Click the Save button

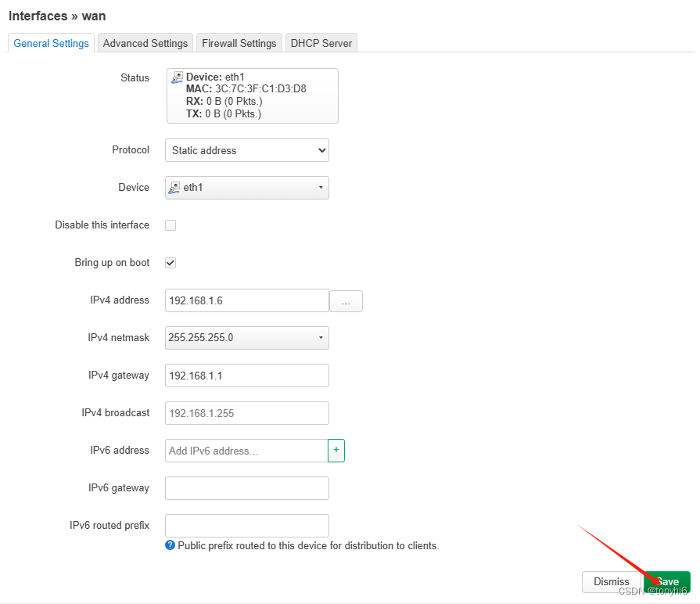[x=666, y=582]
